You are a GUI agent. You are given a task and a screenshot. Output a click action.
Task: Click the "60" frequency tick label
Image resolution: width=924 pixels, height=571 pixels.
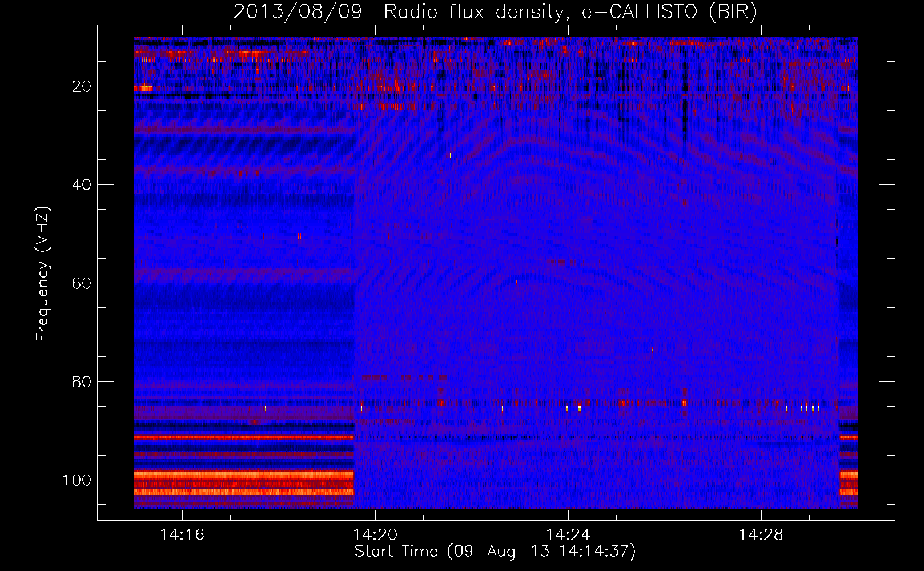[x=82, y=283]
